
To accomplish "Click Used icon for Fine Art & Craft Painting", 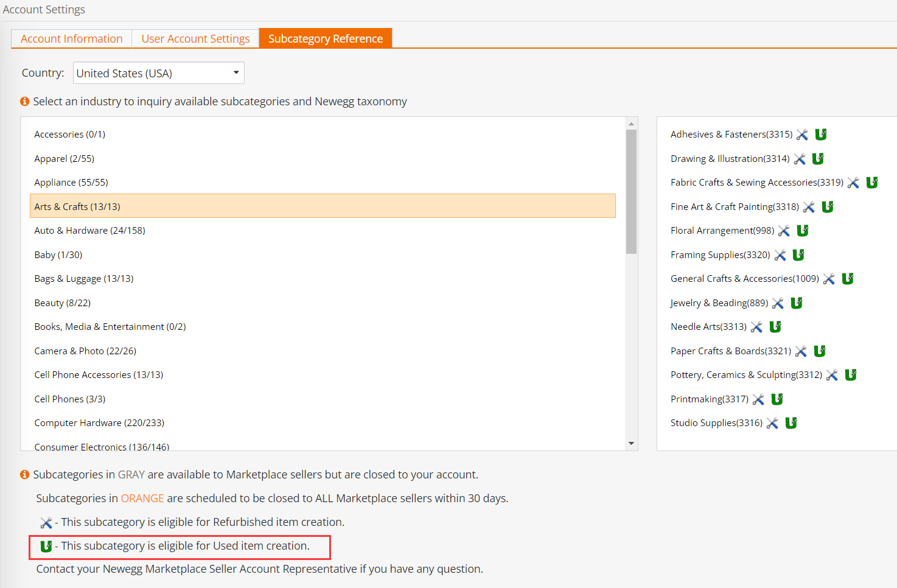I will tap(828, 207).
